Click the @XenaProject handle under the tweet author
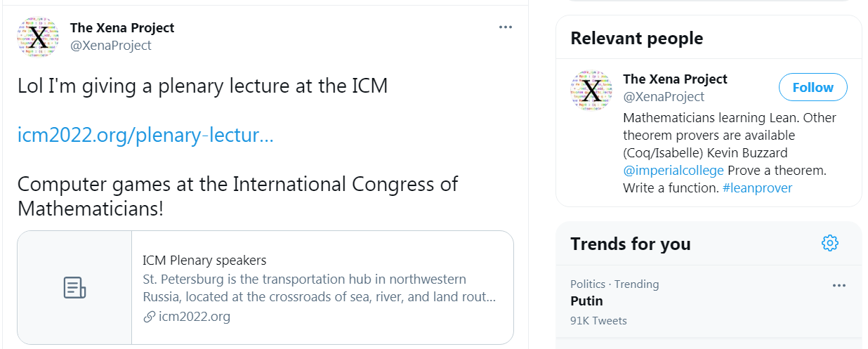Viewport: 868px width, 349px height. point(111,46)
